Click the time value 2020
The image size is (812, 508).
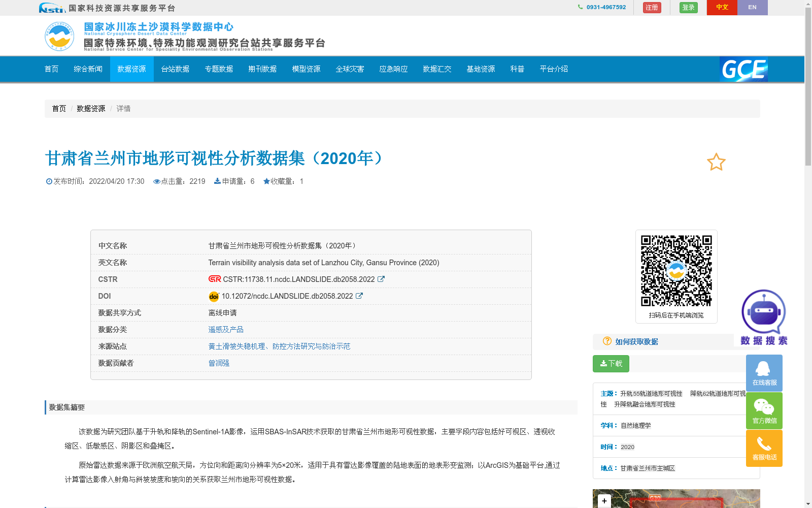(x=627, y=447)
